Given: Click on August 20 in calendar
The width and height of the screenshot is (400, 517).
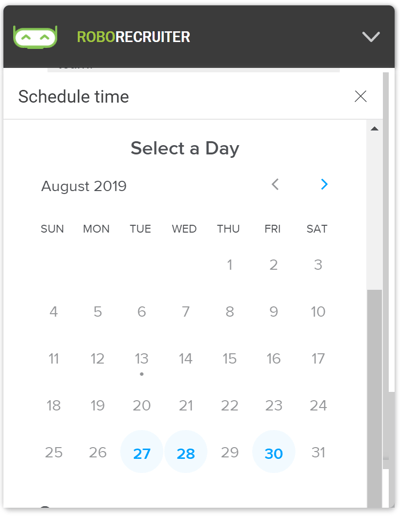Looking at the screenshot, I should [x=142, y=405].
